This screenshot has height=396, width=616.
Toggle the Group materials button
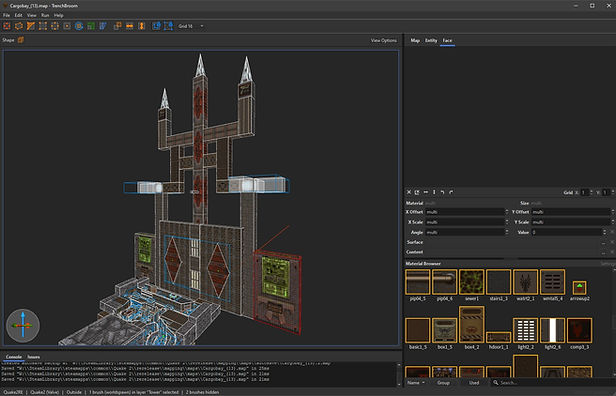443,383
